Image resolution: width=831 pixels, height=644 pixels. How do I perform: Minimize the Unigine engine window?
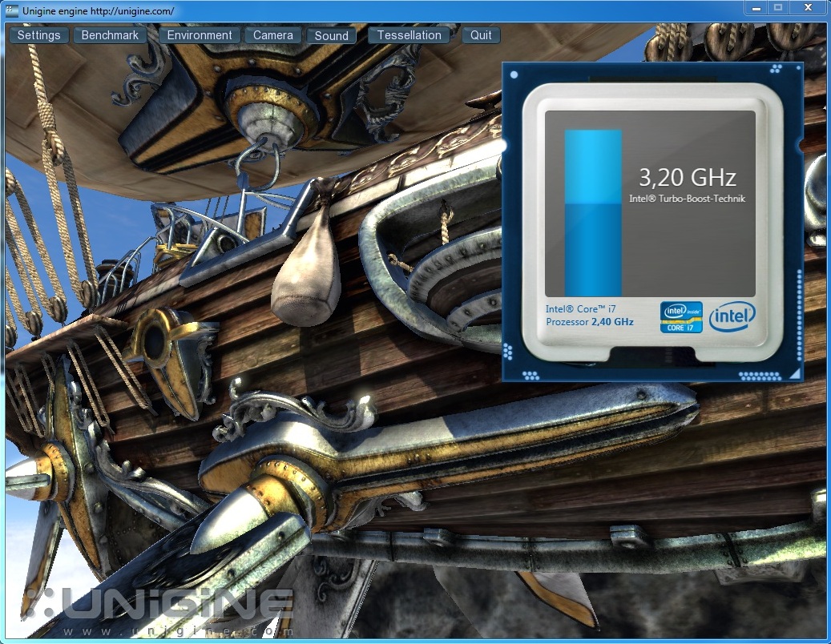coord(756,8)
